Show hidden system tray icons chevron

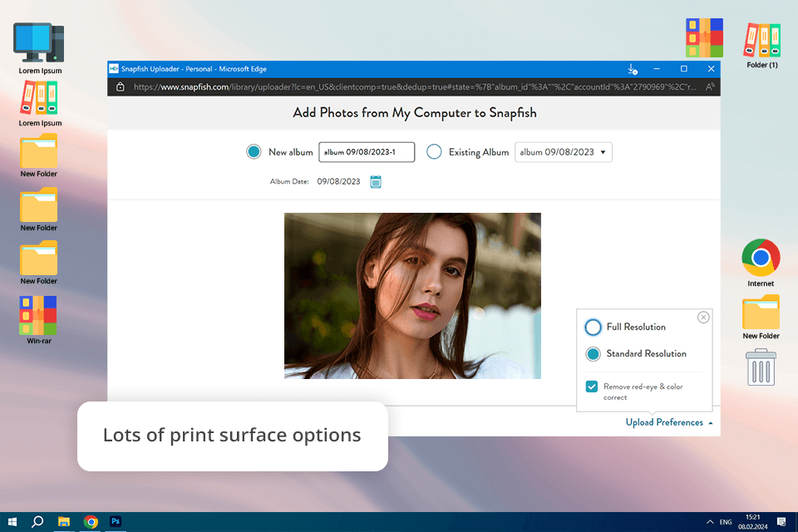point(709,522)
